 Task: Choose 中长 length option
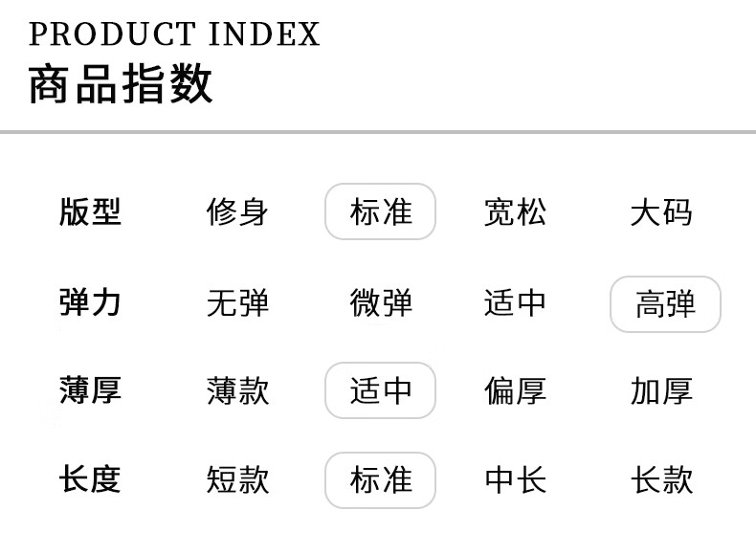tap(516, 479)
